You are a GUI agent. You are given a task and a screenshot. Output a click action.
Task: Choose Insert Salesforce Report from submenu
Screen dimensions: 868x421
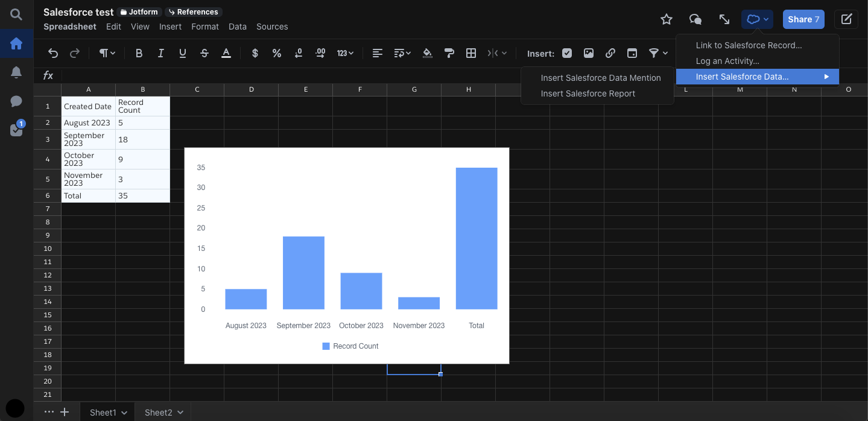(588, 93)
